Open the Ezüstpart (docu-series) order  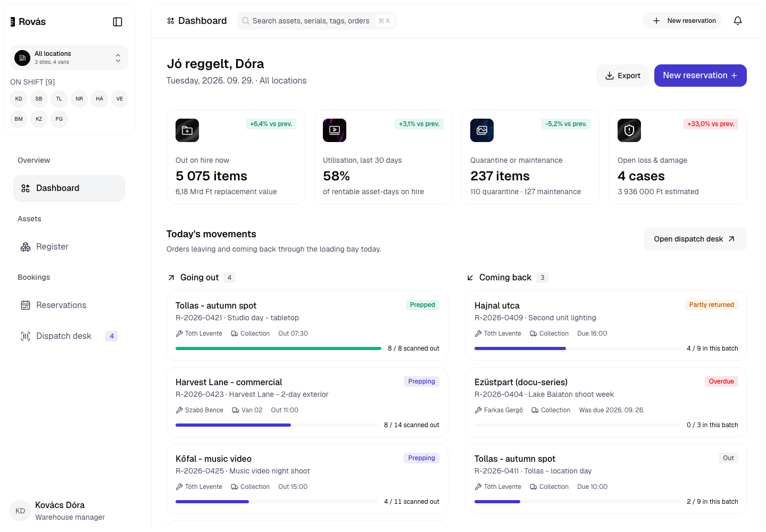pos(606,402)
